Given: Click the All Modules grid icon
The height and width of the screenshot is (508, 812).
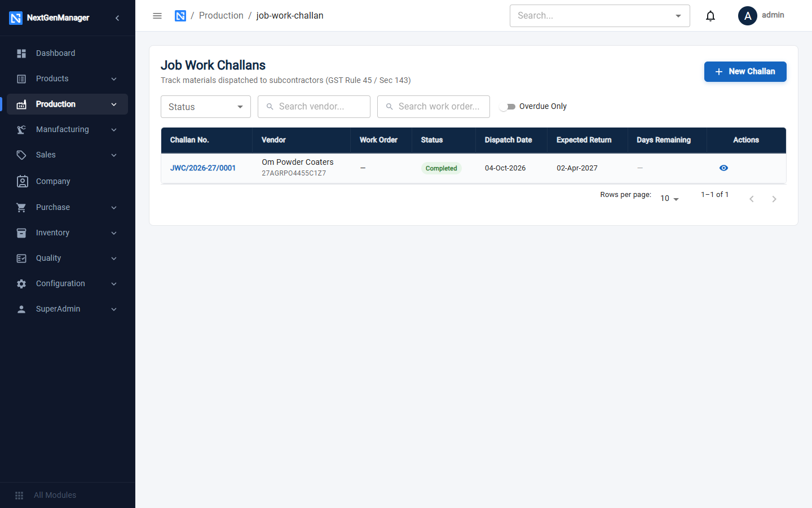Looking at the screenshot, I should pos(19,496).
